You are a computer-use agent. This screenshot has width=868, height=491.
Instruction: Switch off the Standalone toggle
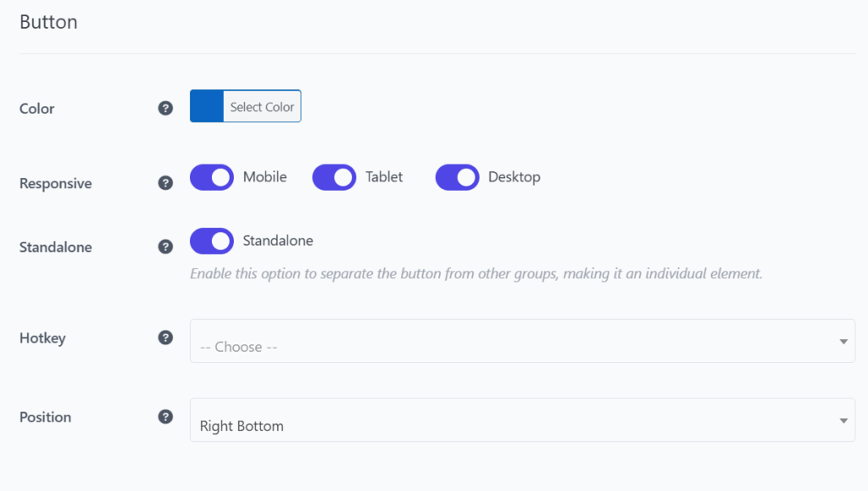[212, 241]
